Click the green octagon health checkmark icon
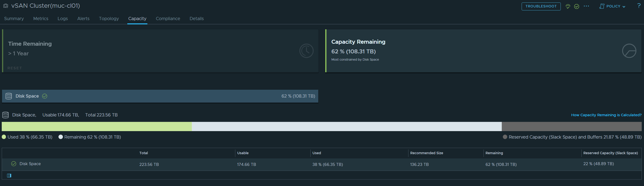 (x=576, y=6)
